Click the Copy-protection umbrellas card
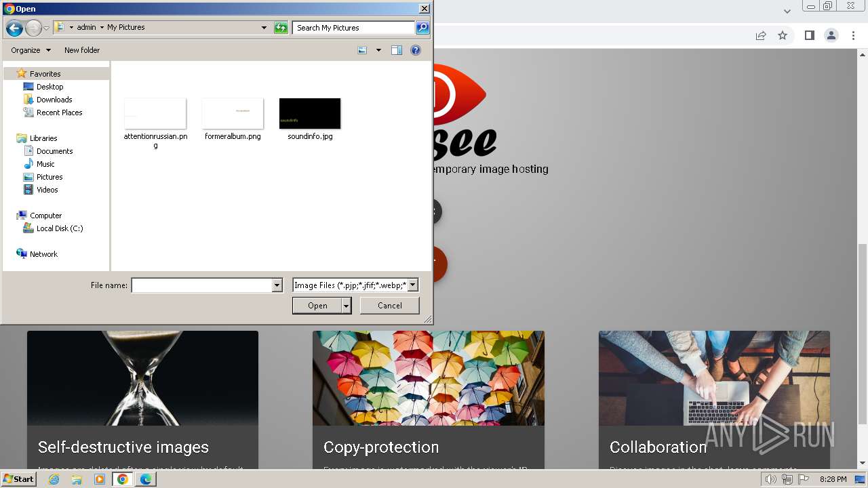 (429, 400)
